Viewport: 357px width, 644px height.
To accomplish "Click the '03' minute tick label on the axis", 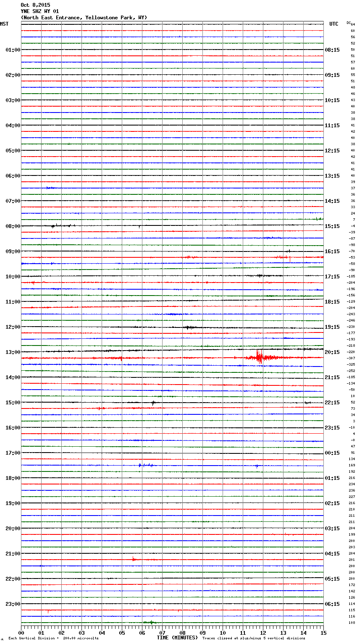I will 81,633.
